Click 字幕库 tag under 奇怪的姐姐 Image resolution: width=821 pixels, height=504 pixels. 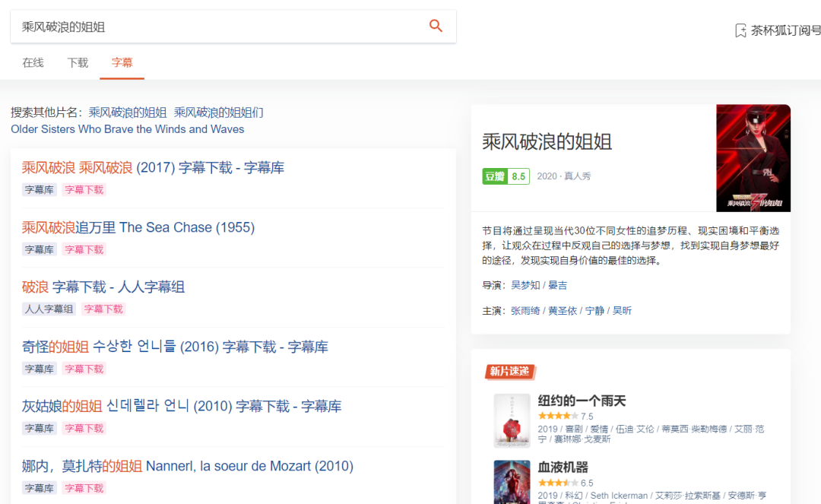(40, 369)
